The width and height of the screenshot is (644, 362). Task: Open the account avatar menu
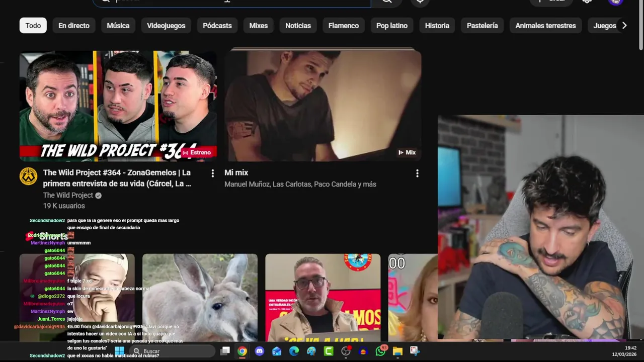click(615, 2)
